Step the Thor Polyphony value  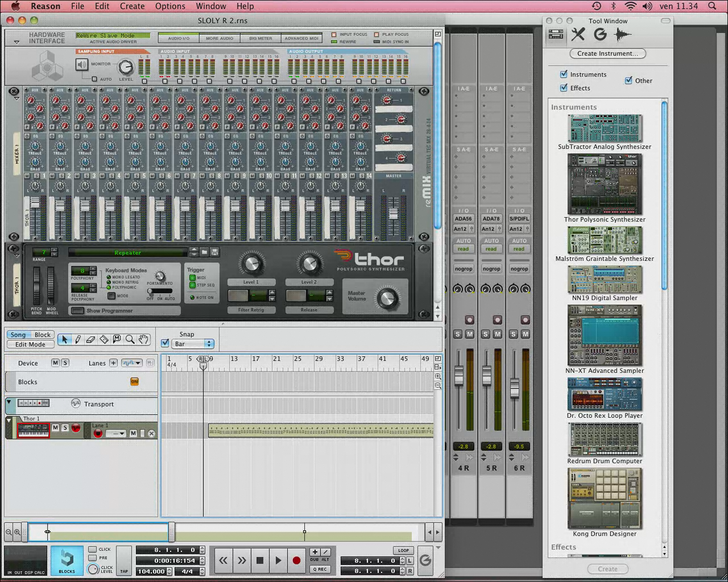pos(94,271)
